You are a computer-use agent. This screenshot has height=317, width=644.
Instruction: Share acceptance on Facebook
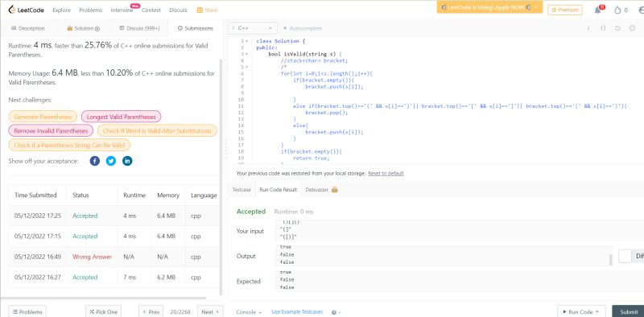95,161
